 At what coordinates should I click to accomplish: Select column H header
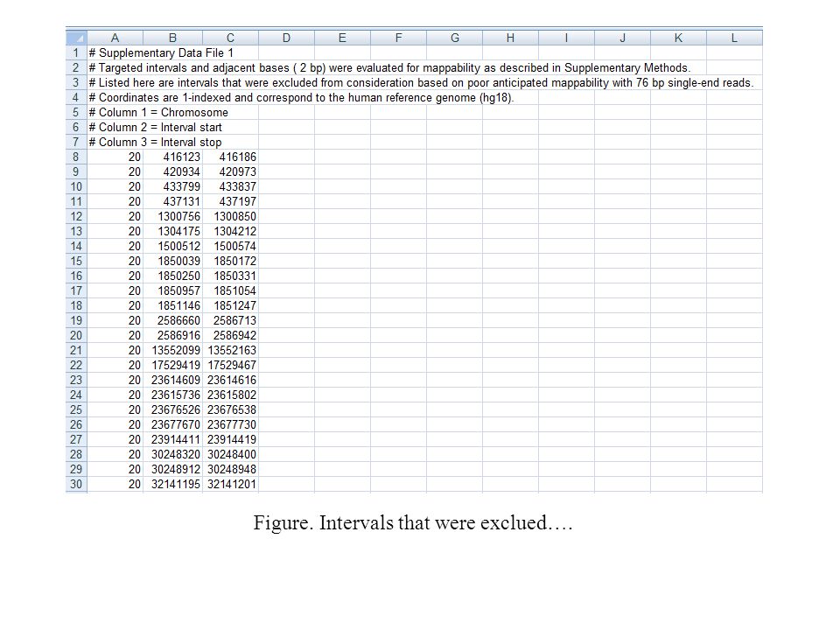click(x=510, y=38)
